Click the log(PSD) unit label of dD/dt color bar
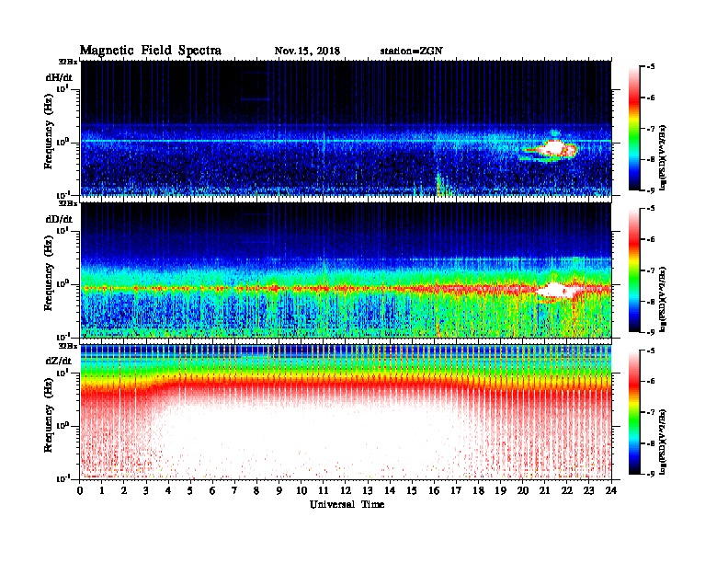This screenshot has width=728, height=563. tap(664, 299)
